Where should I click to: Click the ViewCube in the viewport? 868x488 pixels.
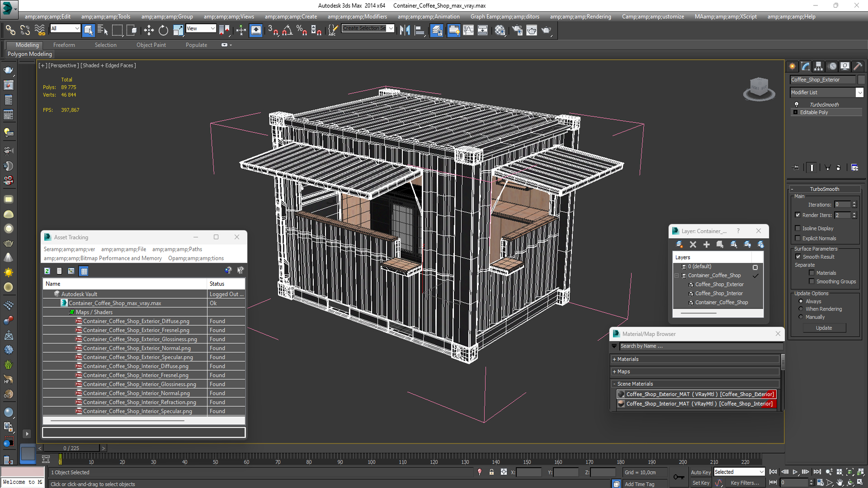click(x=759, y=89)
